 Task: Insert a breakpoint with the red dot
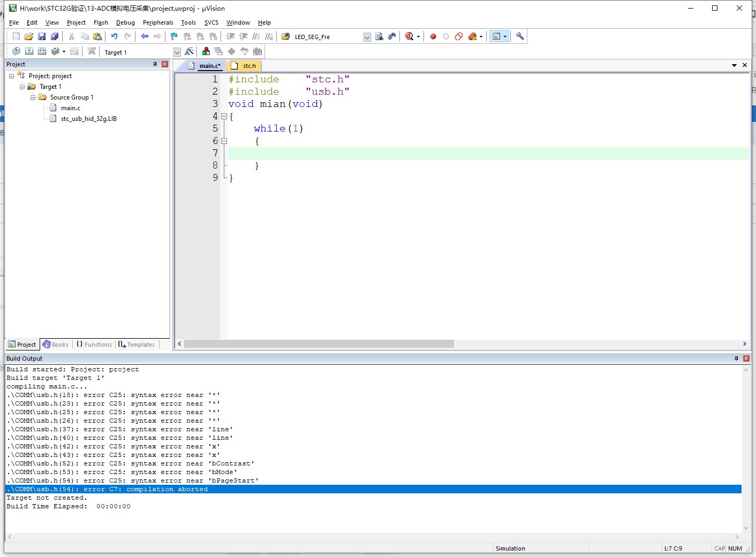point(433,36)
